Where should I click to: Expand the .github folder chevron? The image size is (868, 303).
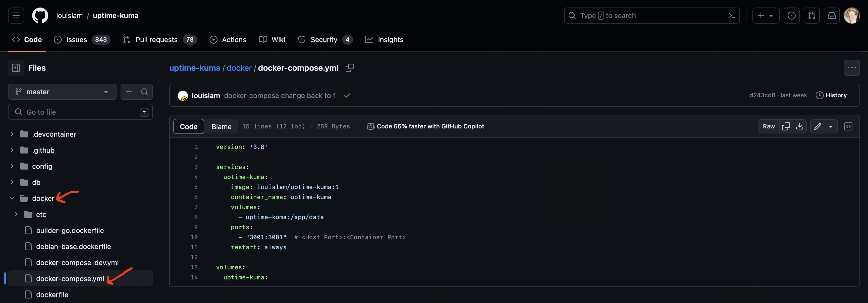pyautogui.click(x=12, y=150)
